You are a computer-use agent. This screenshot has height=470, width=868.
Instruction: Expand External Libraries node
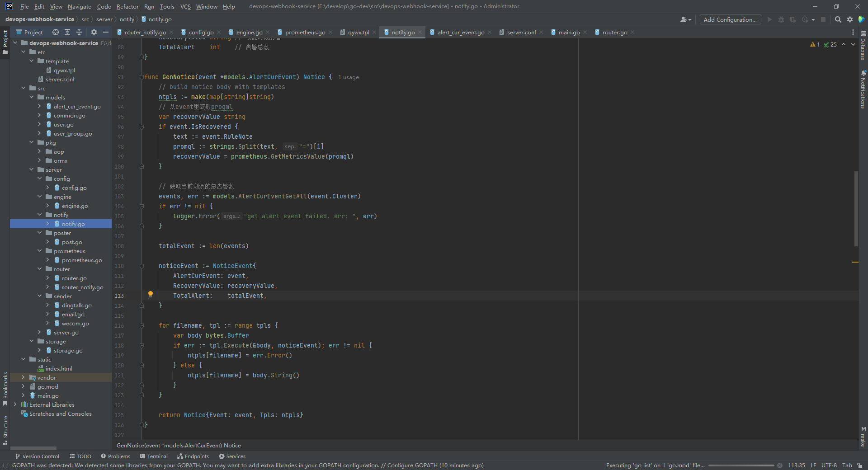(15, 404)
